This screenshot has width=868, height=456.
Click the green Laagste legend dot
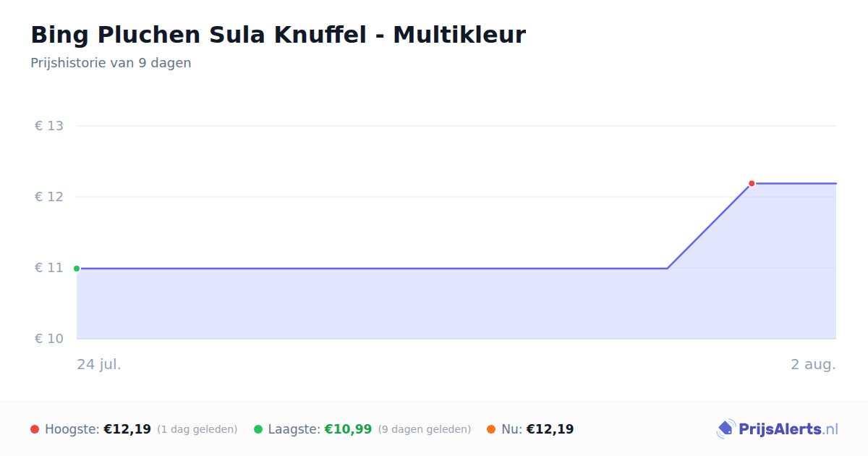coord(258,429)
